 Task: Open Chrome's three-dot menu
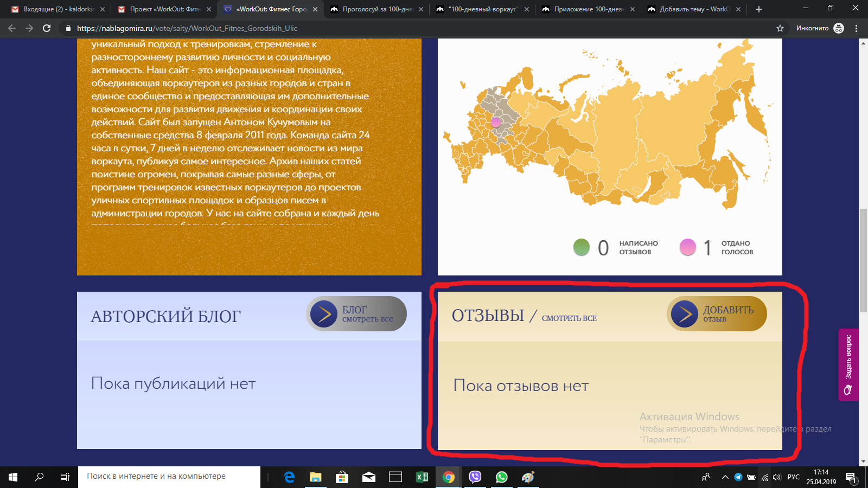[857, 28]
